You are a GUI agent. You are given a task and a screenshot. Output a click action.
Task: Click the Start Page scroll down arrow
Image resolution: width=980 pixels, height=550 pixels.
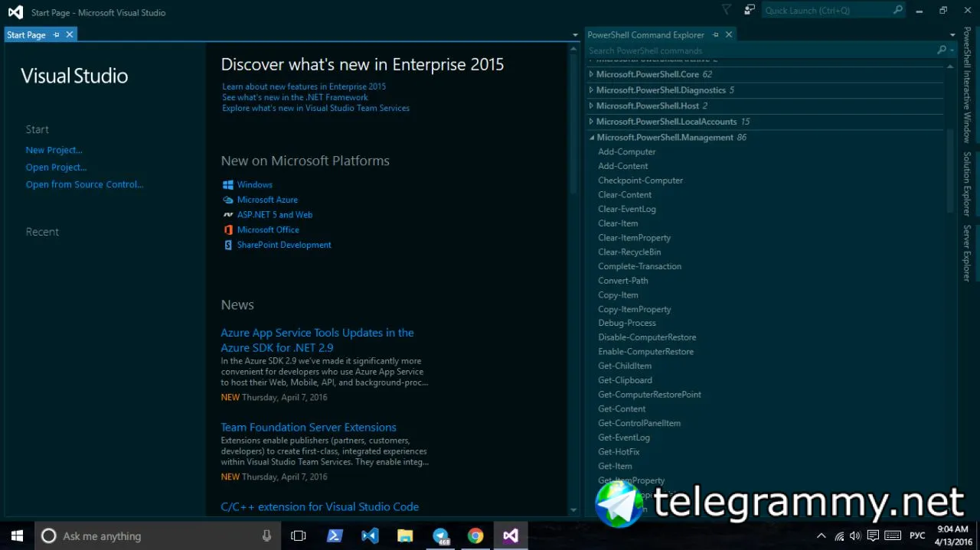coord(574,509)
